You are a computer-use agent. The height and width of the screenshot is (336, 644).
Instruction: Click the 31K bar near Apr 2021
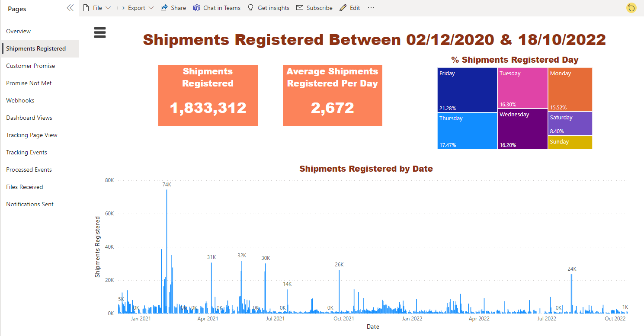[211, 288]
